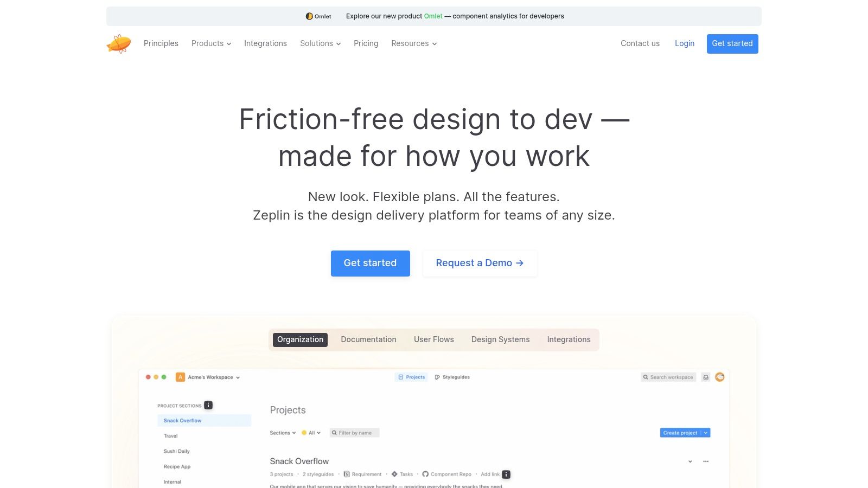Click the Zeplin blimp logo

pyautogui.click(x=119, y=43)
